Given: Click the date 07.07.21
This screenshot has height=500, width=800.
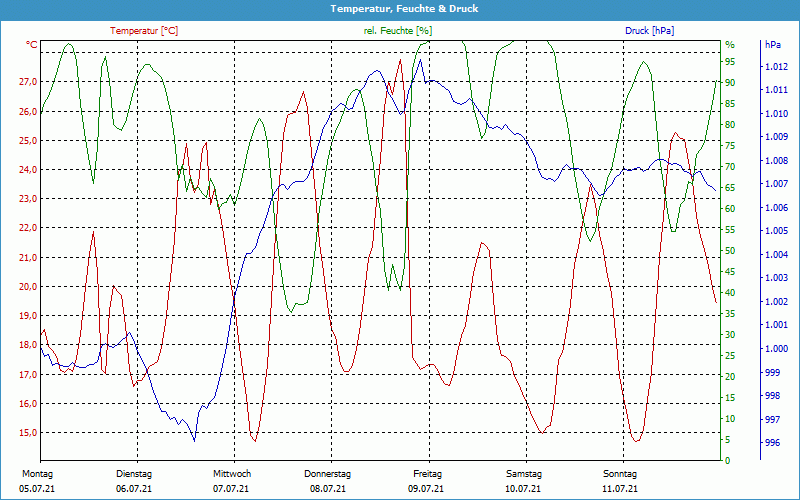Looking at the screenshot, I should 231,489.
